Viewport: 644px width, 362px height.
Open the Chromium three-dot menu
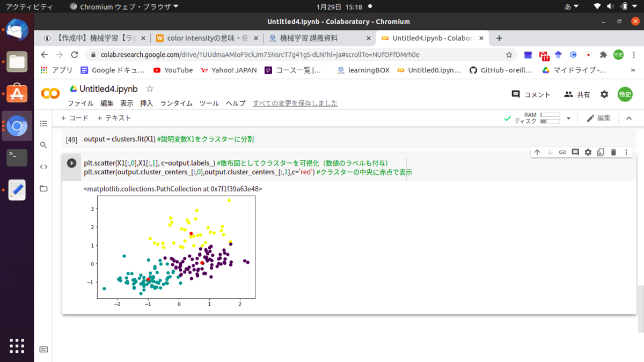click(633, 55)
